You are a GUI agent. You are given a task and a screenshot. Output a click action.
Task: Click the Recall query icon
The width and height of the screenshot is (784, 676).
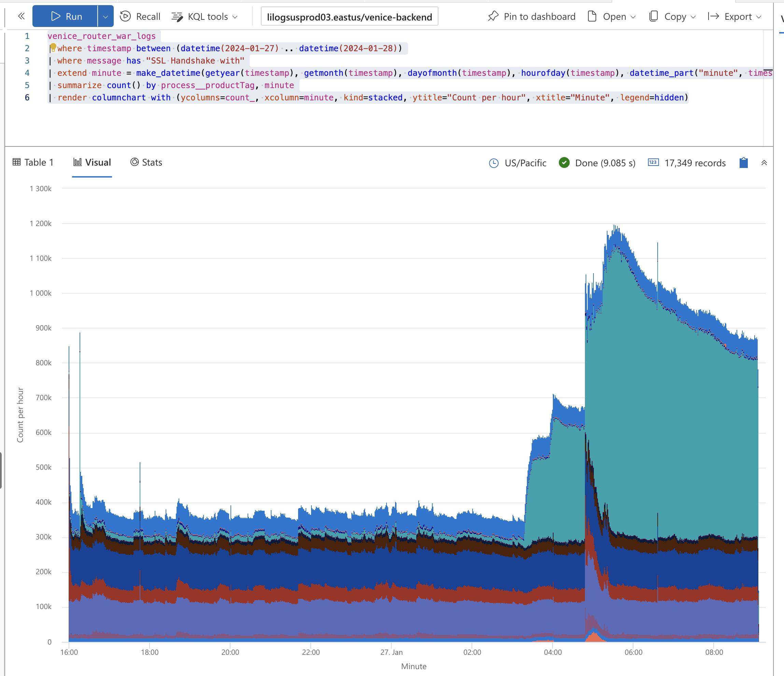point(125,16)
